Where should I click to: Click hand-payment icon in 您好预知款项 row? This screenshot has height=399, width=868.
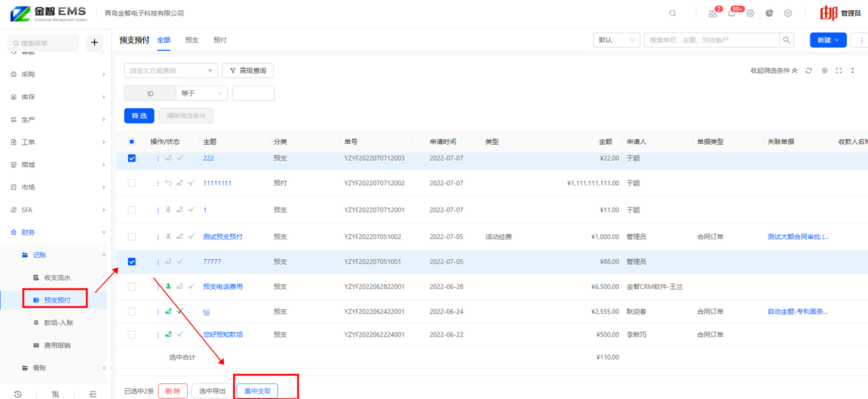(169, 335)
